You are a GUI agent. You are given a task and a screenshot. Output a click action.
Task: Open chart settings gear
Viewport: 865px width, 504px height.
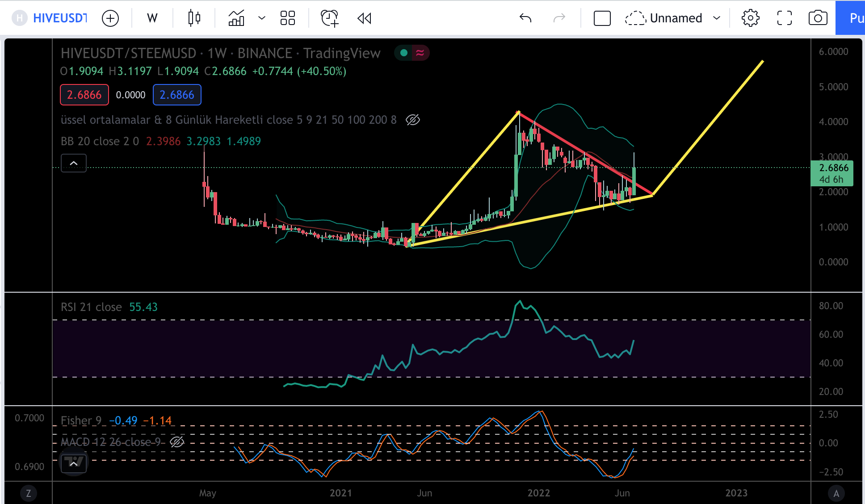pyautogui.click(x=751, y=18)
